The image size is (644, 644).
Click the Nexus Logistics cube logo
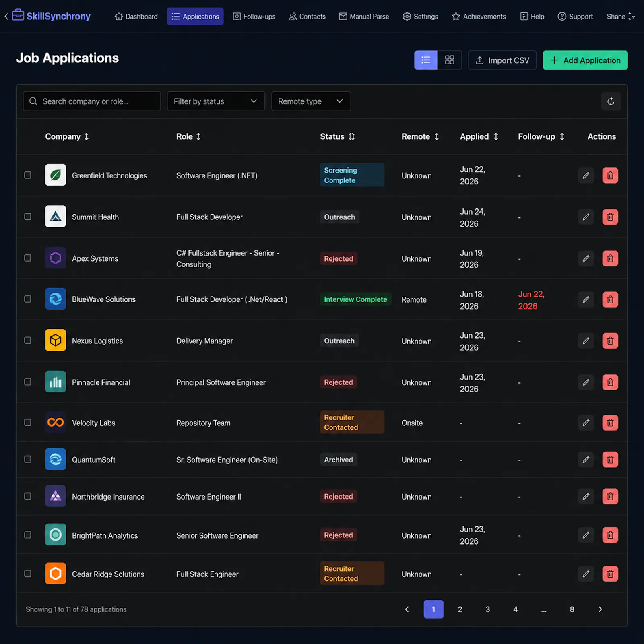click(x=56, y=341)
